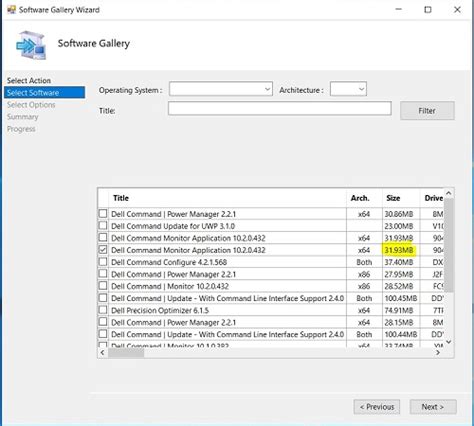
Task: Check the unchecked Dell Command Monitor Application row
Action: (x=103, y=238)
